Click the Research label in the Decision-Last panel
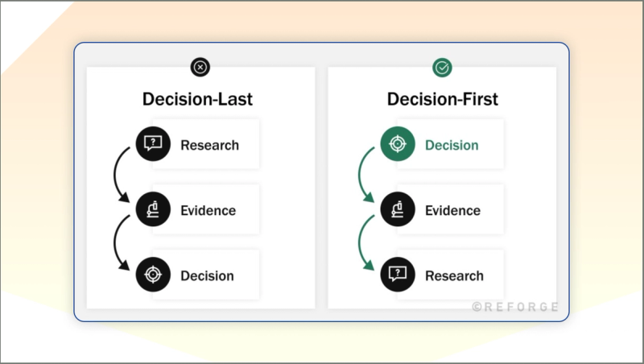Viewport: 644px width, 364px height. pyautogui.click(x=209, y=145)
